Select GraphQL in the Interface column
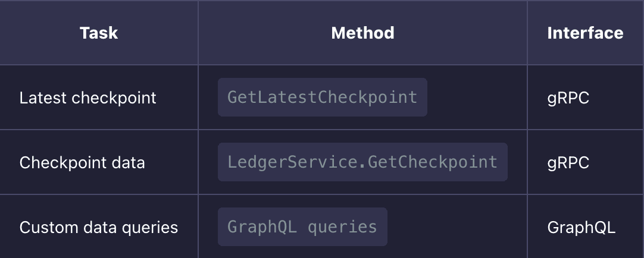644x258 pixels. (581, 227)
